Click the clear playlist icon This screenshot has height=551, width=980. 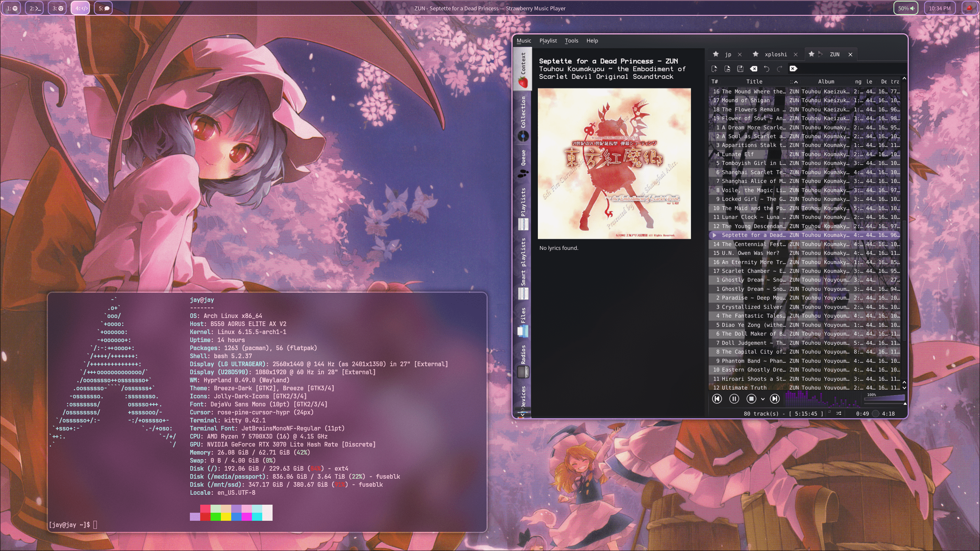pyautogui.click(x=753, y=69)
